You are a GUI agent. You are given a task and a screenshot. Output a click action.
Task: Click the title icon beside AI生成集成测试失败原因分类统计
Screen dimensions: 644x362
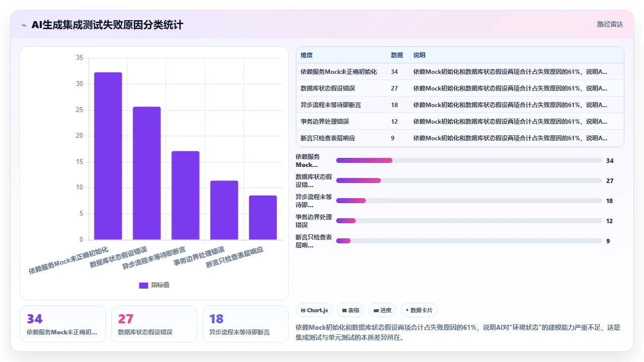coord(24,25)
